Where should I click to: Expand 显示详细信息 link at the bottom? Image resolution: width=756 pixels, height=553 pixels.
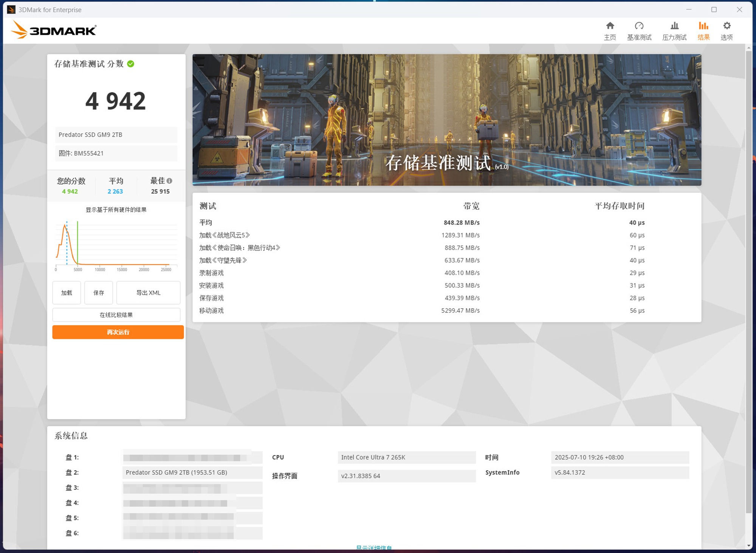(x=373, y=547)
